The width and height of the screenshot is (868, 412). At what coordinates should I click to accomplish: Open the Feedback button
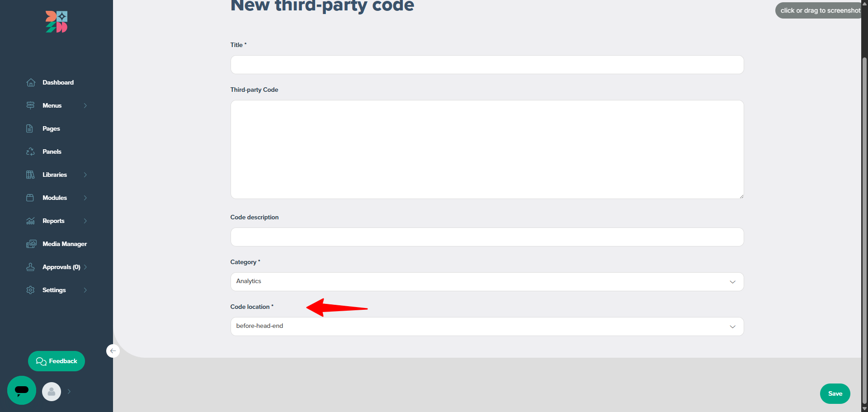coord(56,361)
